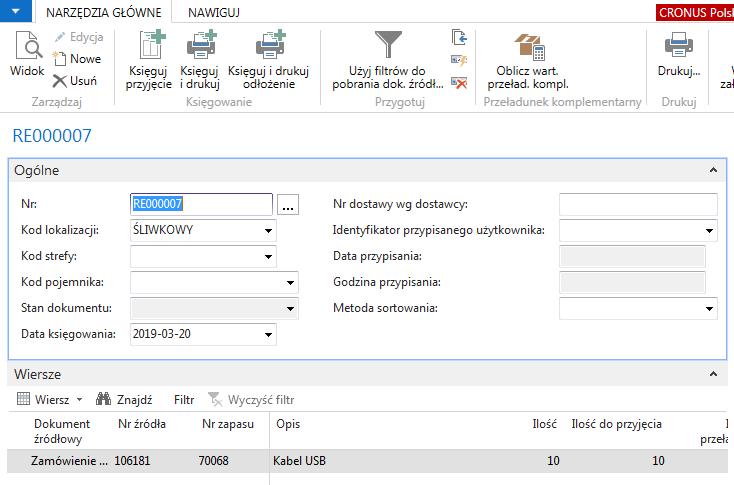Screen dimensions: 734x485
Task: Click Nr źródła column header
Action: pyautogui.click(x=142, y=424)
